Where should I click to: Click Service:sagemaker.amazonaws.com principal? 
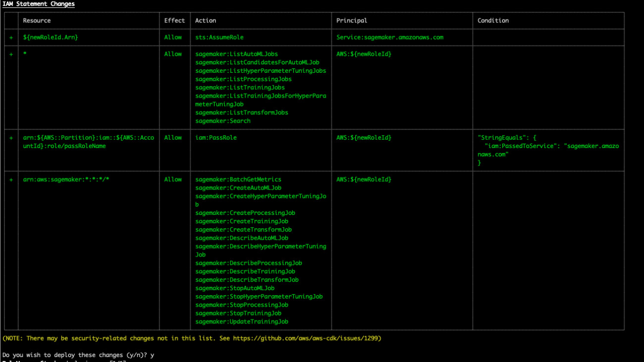390,37
